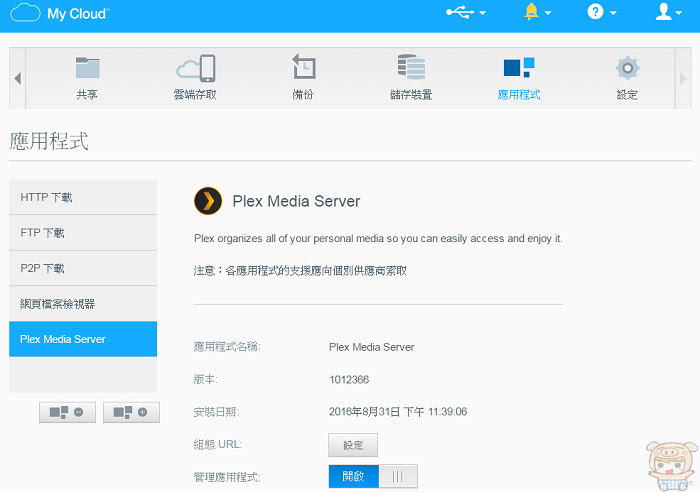Go to the 應用程式 apps tab
This screenshot has width=700, height=492.
[519, 78]
